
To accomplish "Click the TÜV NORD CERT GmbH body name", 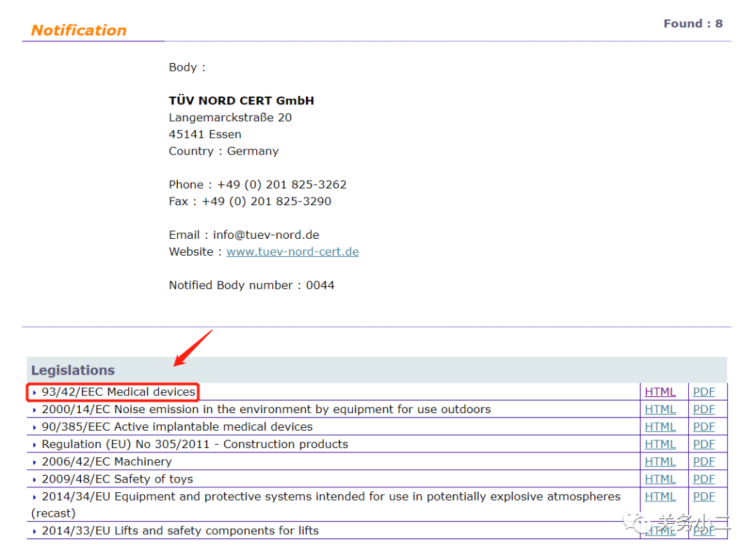I will 241,101.
